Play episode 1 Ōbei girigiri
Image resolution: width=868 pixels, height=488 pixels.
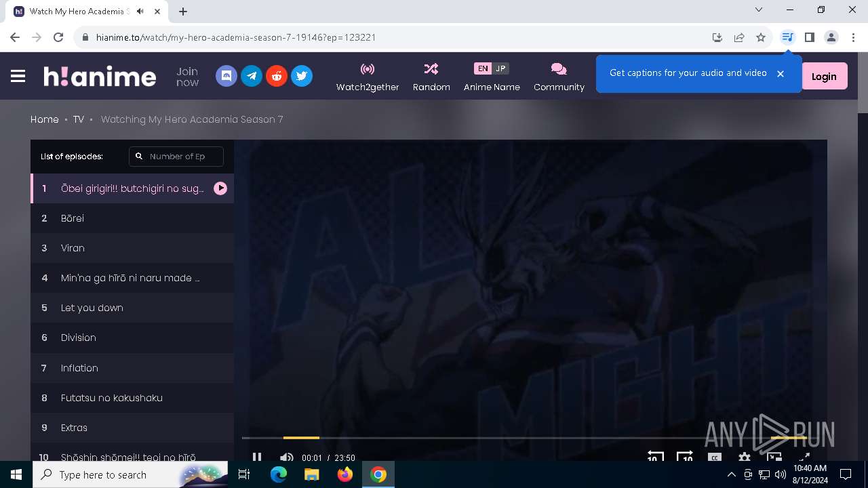(132, 188)
